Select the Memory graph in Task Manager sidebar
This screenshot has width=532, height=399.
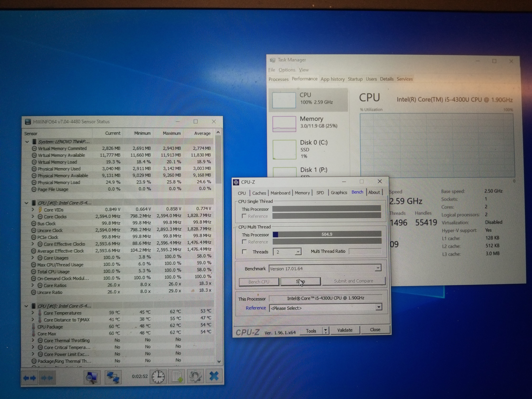pos(308,124)
